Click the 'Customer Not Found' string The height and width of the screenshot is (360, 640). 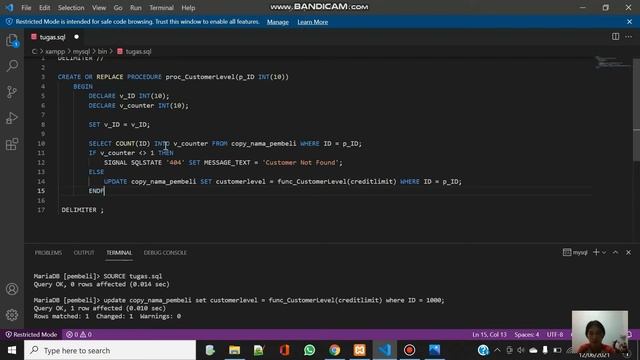pyautogui.click(x=300, y=162)
